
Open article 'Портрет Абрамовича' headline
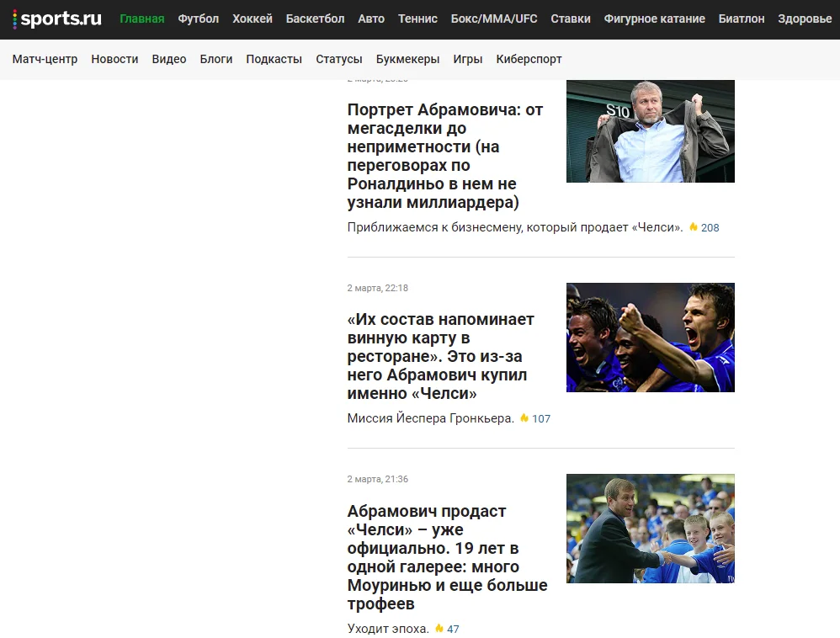pos(446,157)
